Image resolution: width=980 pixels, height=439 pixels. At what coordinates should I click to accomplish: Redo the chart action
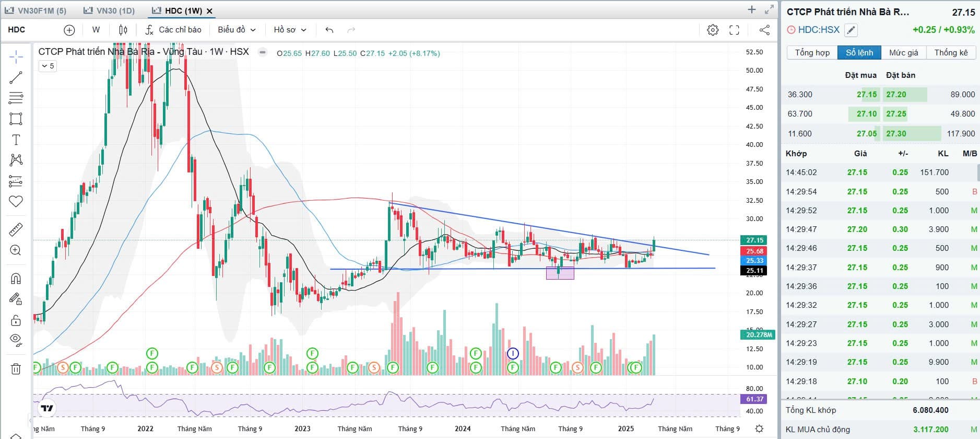351,30
